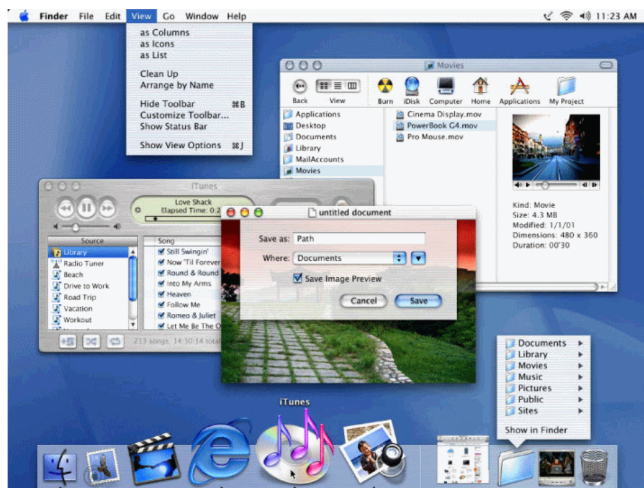Uncheck the song Romeo & Juliet

point(161,315)
